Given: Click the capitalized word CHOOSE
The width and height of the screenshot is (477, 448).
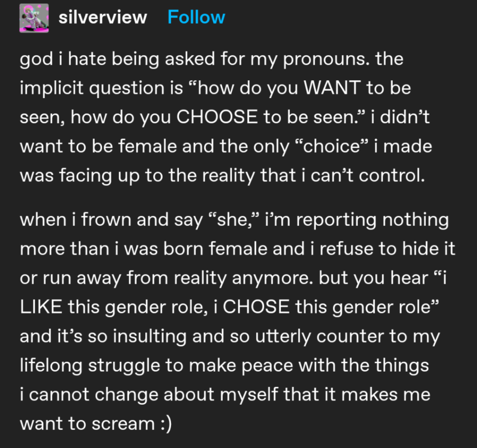Looking at the screenshot, I should (x=217, y=117).
